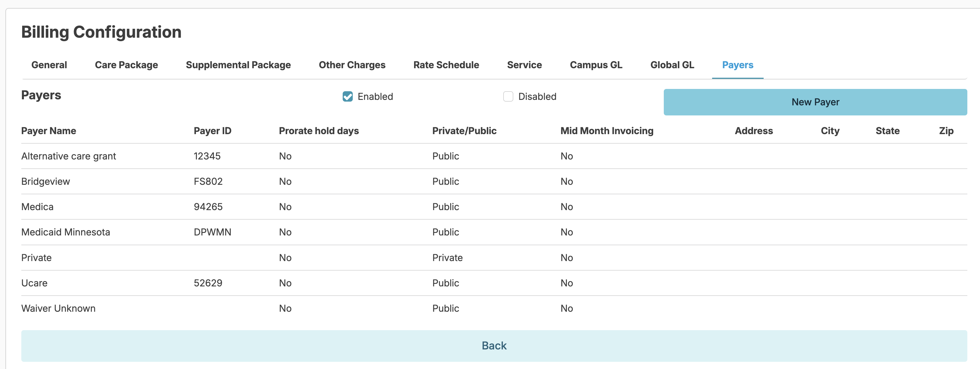Switch to the General tab

pyautogui.click(x=49, y=65)
